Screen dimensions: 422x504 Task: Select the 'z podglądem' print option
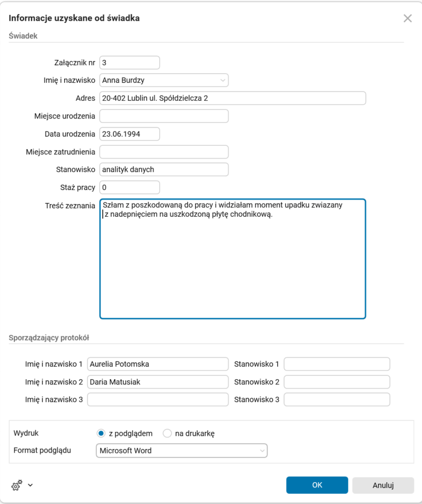point(101,434)
